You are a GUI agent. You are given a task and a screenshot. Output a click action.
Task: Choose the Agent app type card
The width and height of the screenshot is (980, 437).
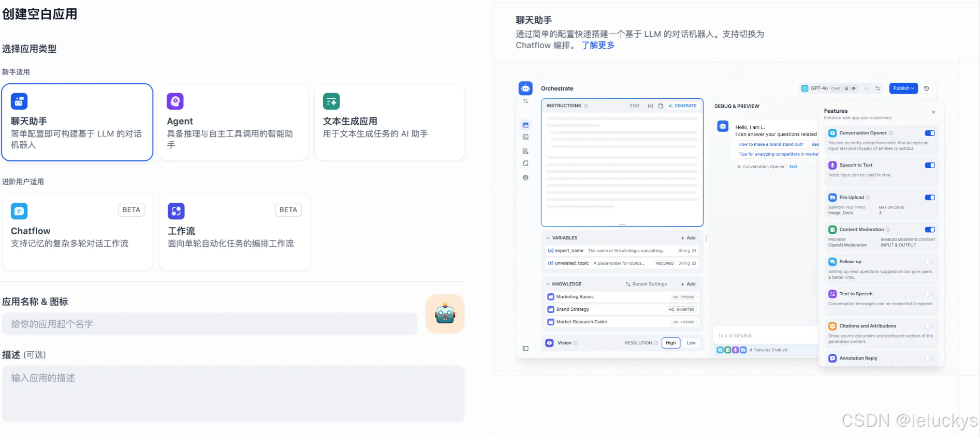point(233,123)
